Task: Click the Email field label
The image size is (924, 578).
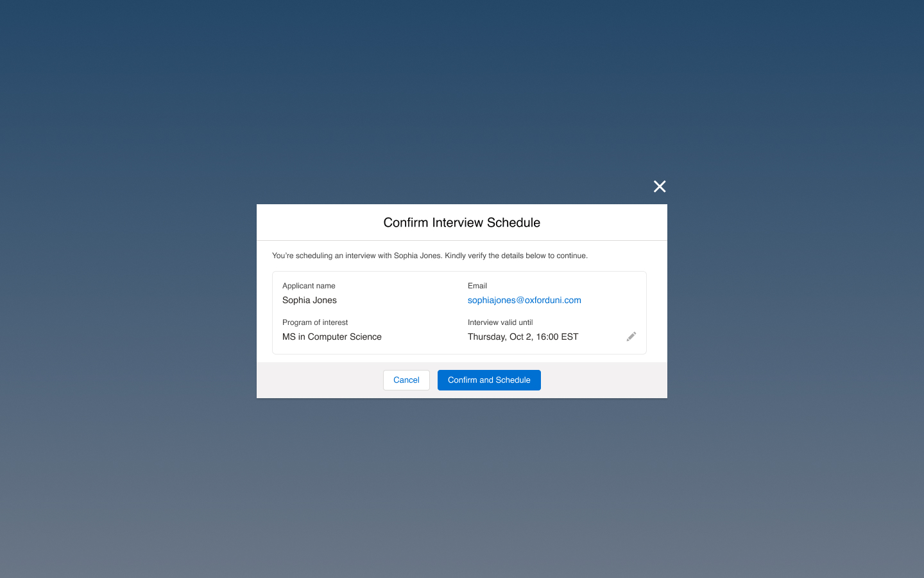Action: coord(477,286)
